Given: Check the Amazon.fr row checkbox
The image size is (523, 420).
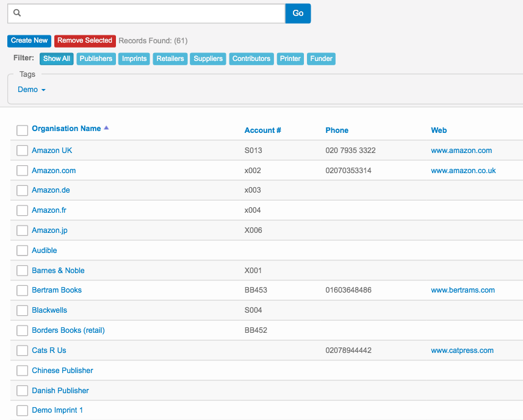Looking at the screenshot, I should [23, 210].
